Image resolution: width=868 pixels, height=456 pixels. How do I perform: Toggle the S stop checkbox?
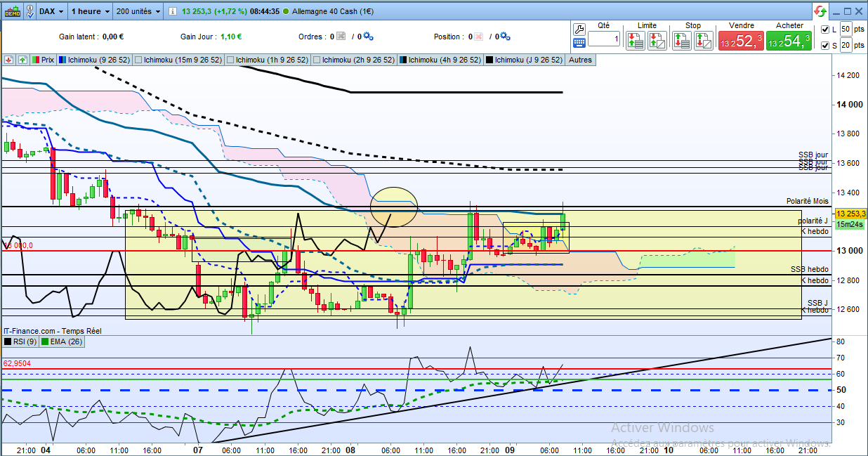coord(824,45)
